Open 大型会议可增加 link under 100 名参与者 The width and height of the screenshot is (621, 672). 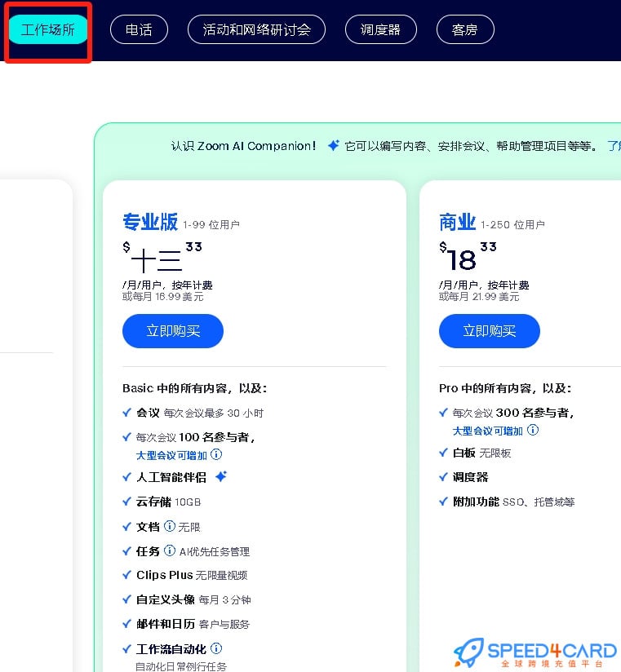[171, 455]
